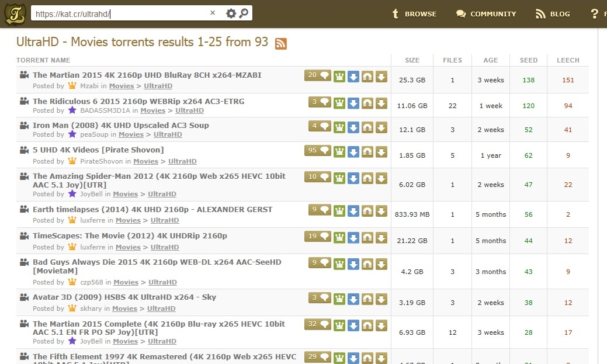Click blue download arrow on The Martian MZABI row
607x364 pixels.
353,77
